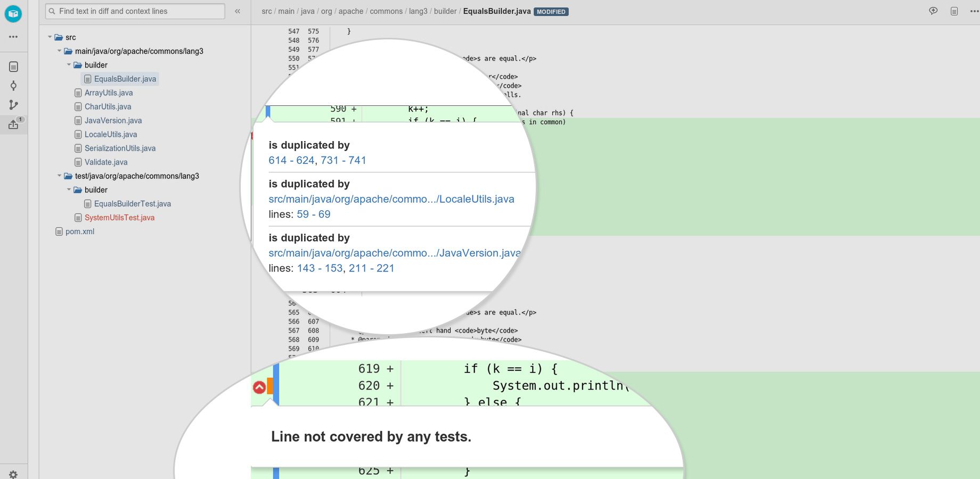The height and width of the screenshot is (479, 980).
Task: Open the document view icon at top right
Action: (x=953, y=11)
